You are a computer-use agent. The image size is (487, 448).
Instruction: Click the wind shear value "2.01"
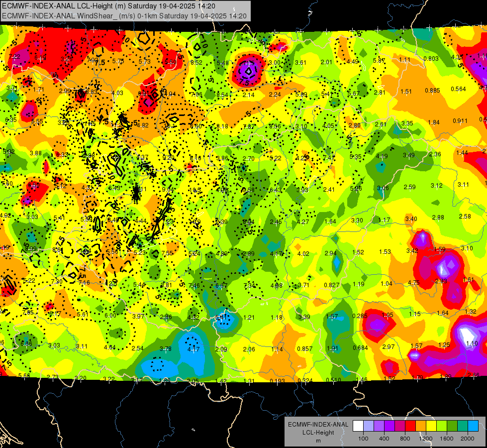coord(326,62)
